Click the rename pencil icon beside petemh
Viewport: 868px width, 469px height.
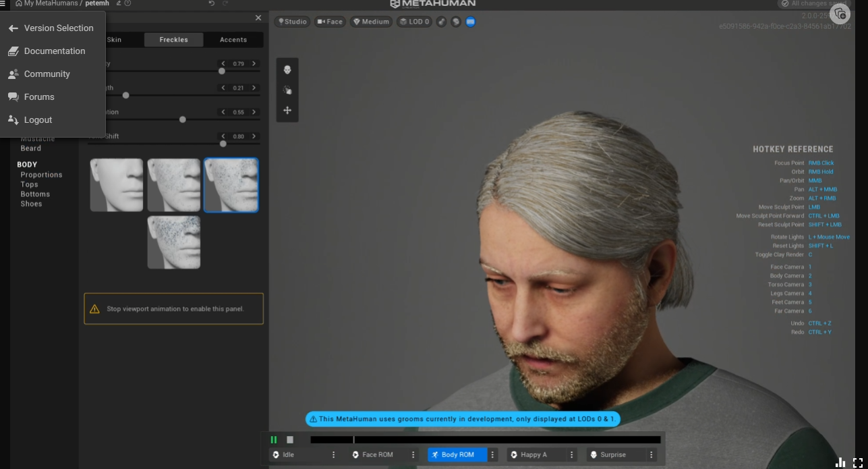coord(119,3)
